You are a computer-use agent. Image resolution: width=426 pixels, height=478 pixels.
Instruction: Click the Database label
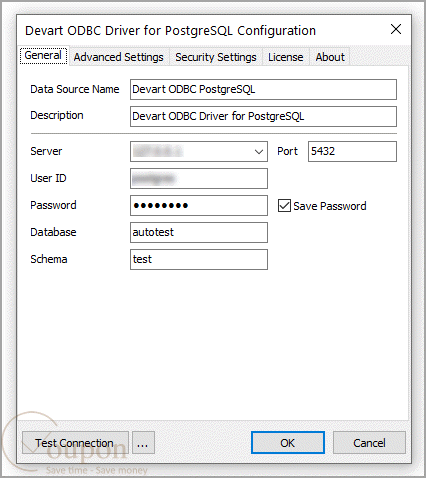53,232
